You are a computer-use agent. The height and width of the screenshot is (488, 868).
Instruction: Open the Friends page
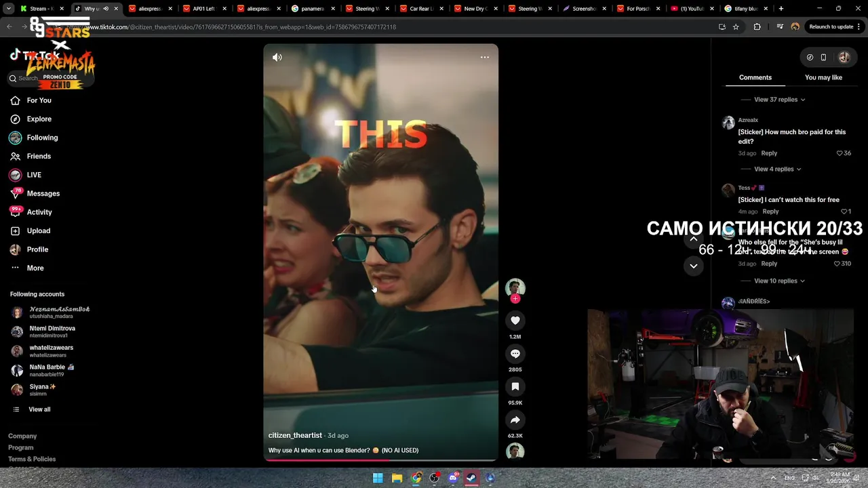point(39,157)
